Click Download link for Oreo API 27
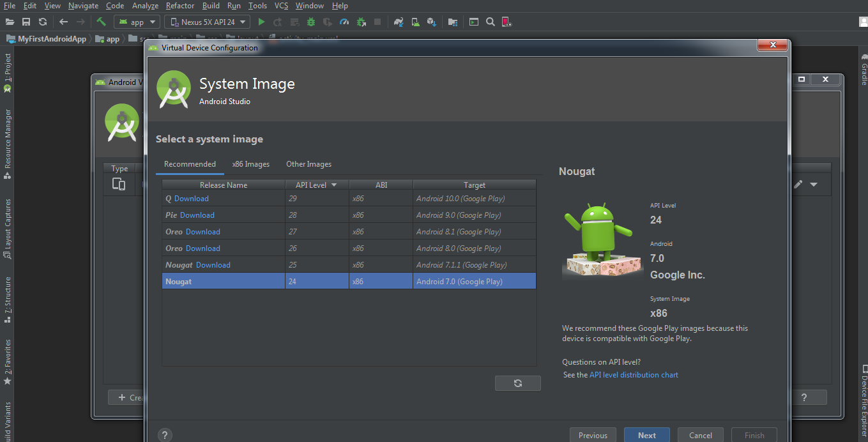This screenshot has height=442, width=868. (203, 232)
